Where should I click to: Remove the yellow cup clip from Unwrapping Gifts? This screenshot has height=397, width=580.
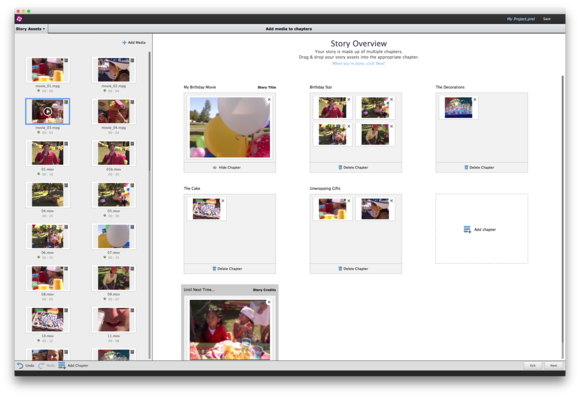click(x=348, y=201)
